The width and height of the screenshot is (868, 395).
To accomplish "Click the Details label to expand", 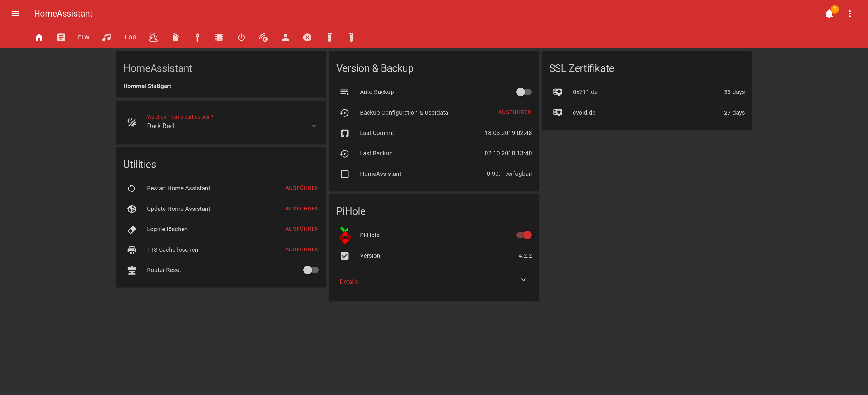I will click(x=348, y=281).
